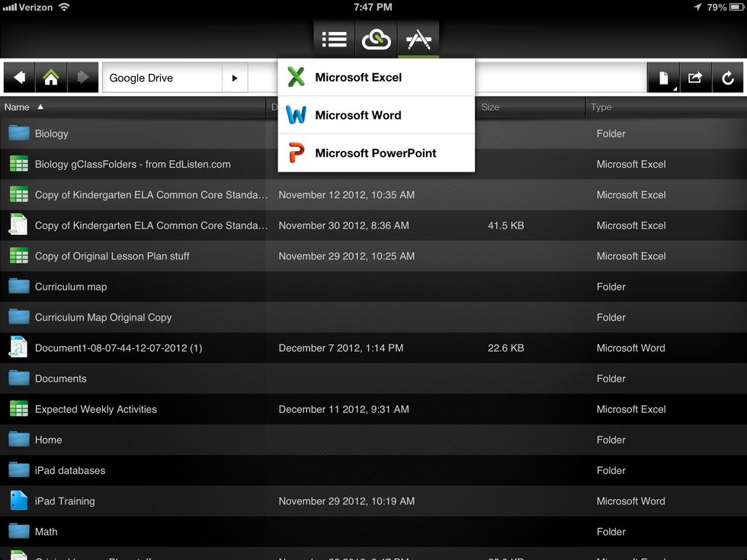Image resolution: width=747 pixels, height=560 pixels.
Task: Open the Biology folder
Action: coord(51,133)
